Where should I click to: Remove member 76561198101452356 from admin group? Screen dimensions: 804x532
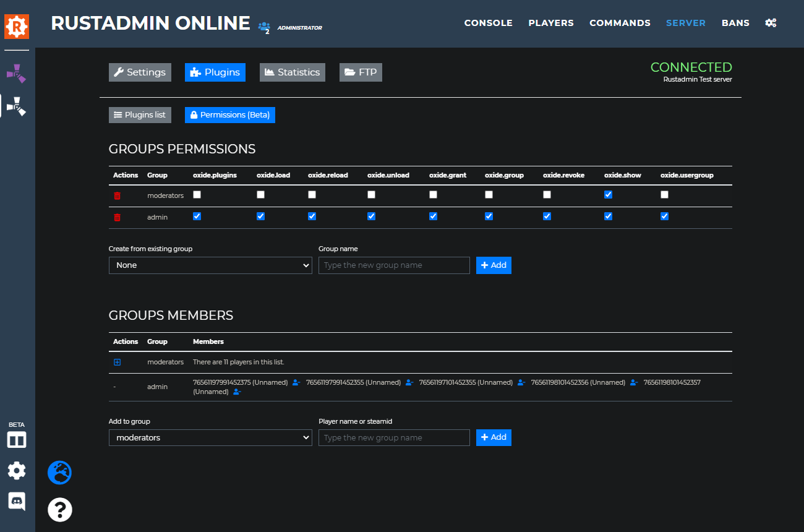(x=634, y=383)
